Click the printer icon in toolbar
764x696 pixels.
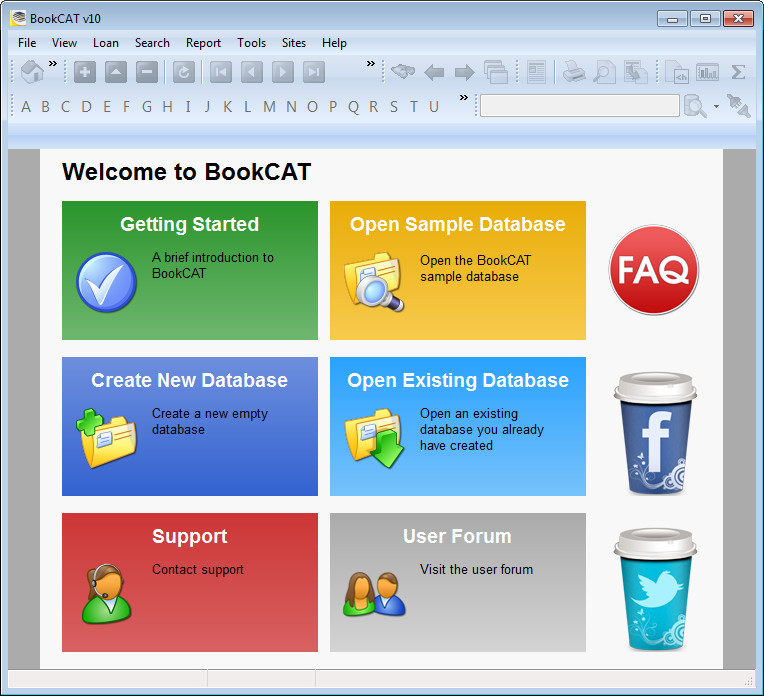(x=574, y=72)
